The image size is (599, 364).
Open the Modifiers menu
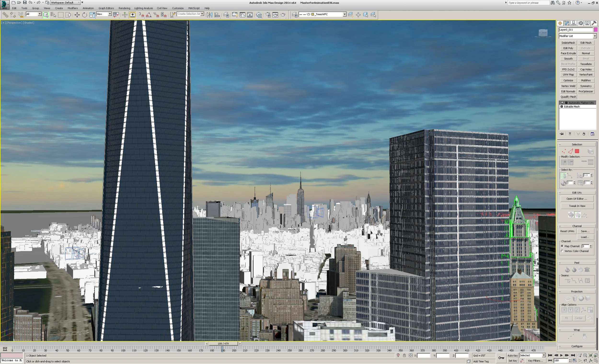[x=73, y=8]
